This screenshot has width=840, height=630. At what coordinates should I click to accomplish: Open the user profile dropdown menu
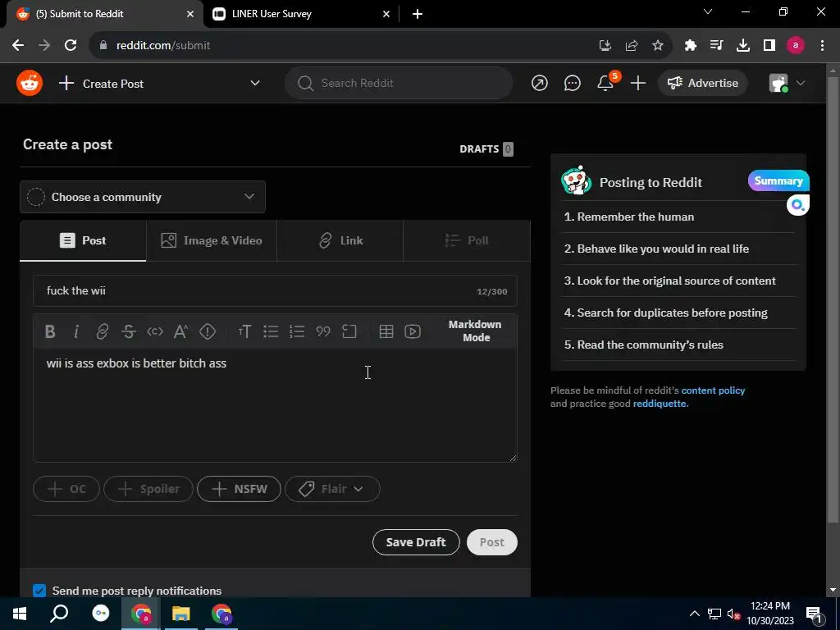tap(787, 83)
